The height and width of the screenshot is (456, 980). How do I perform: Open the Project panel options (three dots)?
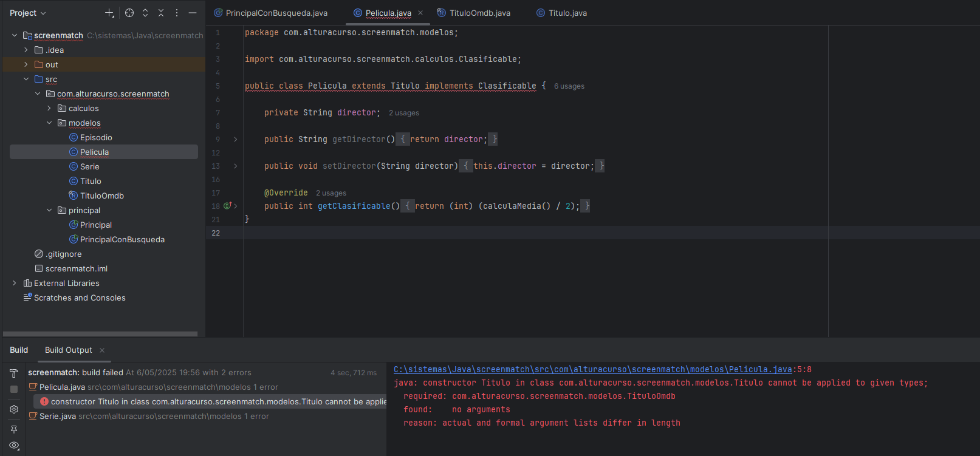[x=177, y=13]
